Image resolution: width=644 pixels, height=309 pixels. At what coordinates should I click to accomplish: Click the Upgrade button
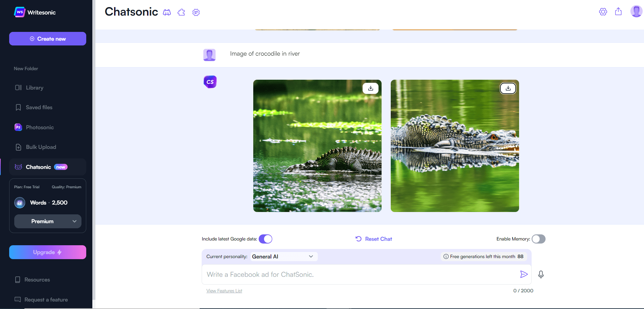(x=48, y=252)
